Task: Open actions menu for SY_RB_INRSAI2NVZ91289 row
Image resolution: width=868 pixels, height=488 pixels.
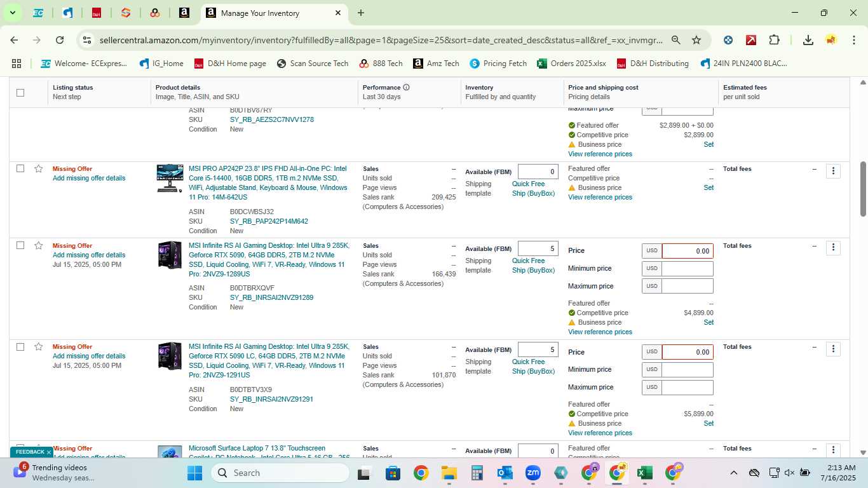Action: click(x=833, y=247)
